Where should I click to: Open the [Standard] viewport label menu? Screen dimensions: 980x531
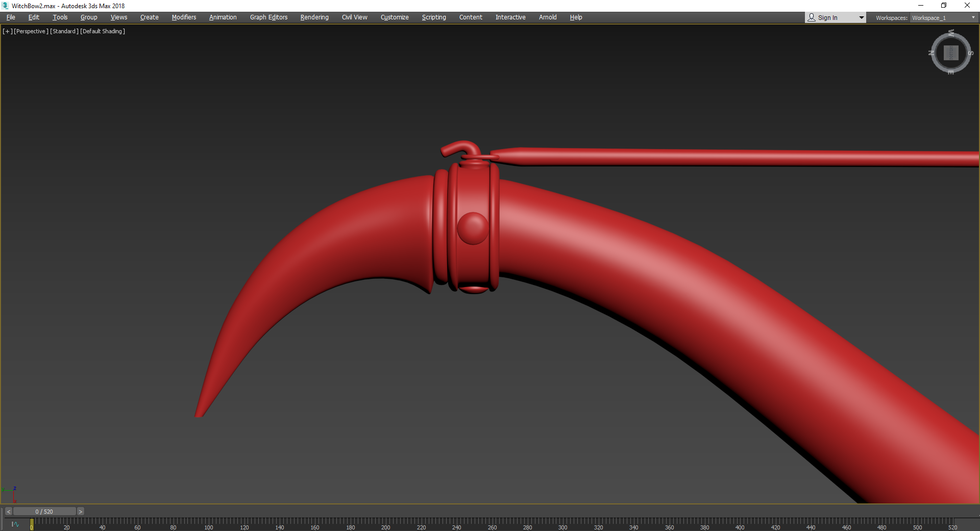[64, 31]
